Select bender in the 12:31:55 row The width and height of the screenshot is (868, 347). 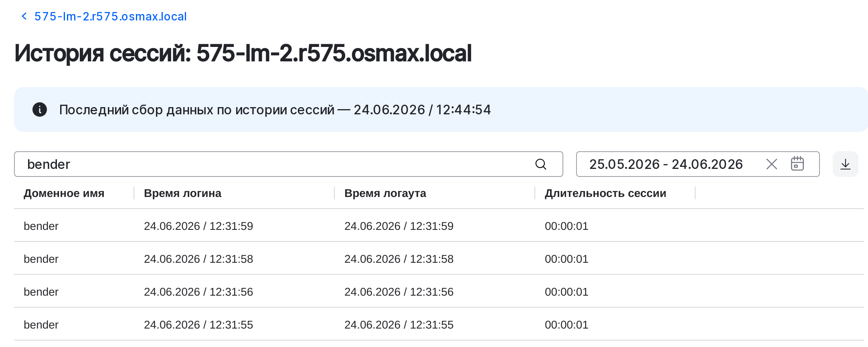coord(41,325)
